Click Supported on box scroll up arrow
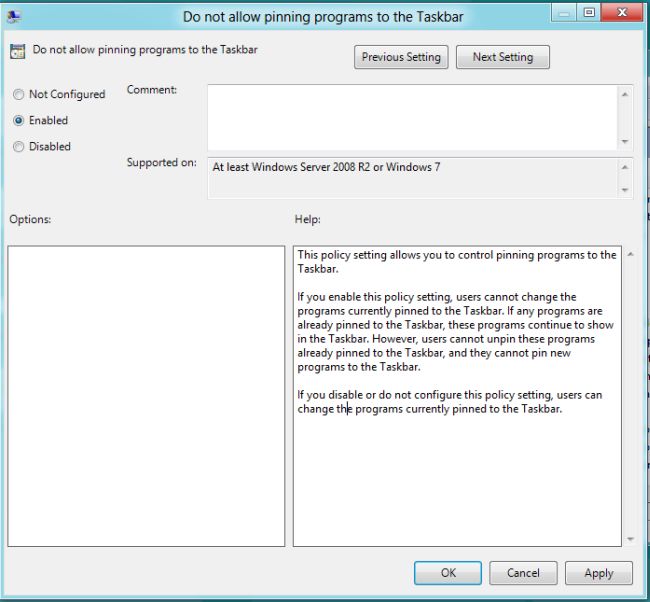 pyautogui.click(x=625, y=167)
